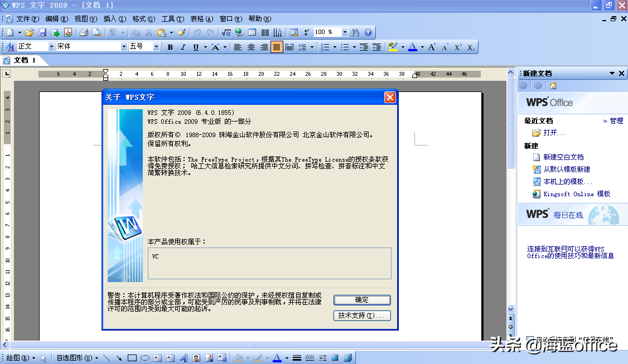Open the 帮助(H) menu
The image size is (628, 364).
tap(259, 19)
